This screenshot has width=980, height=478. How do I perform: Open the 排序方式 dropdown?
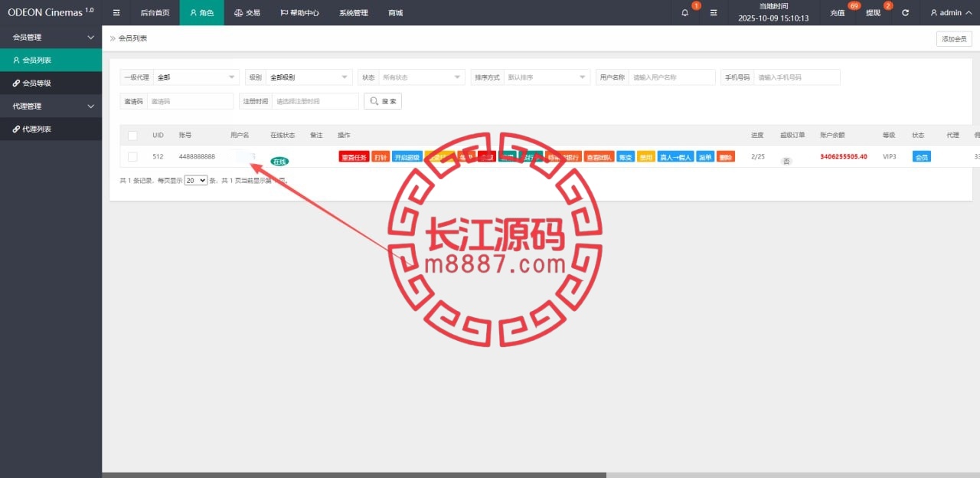click(x=547, y=77)
